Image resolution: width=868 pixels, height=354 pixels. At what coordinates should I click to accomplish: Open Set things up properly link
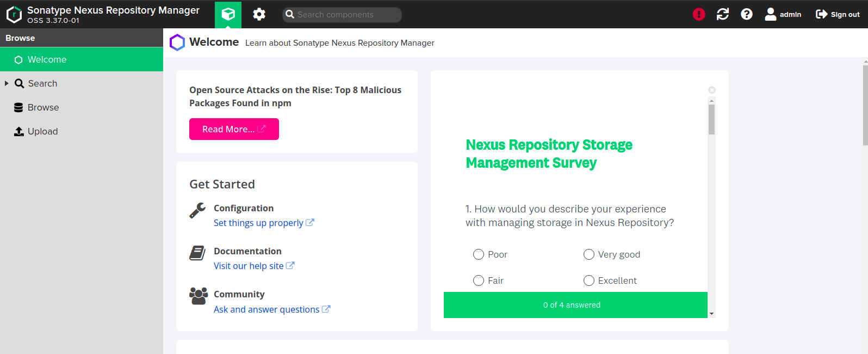264,223
